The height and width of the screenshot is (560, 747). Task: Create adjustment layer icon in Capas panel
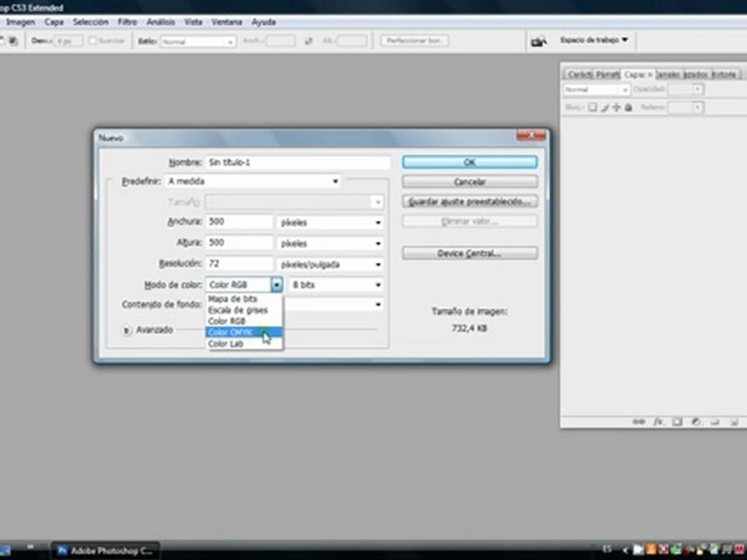[x=696, y=422]
